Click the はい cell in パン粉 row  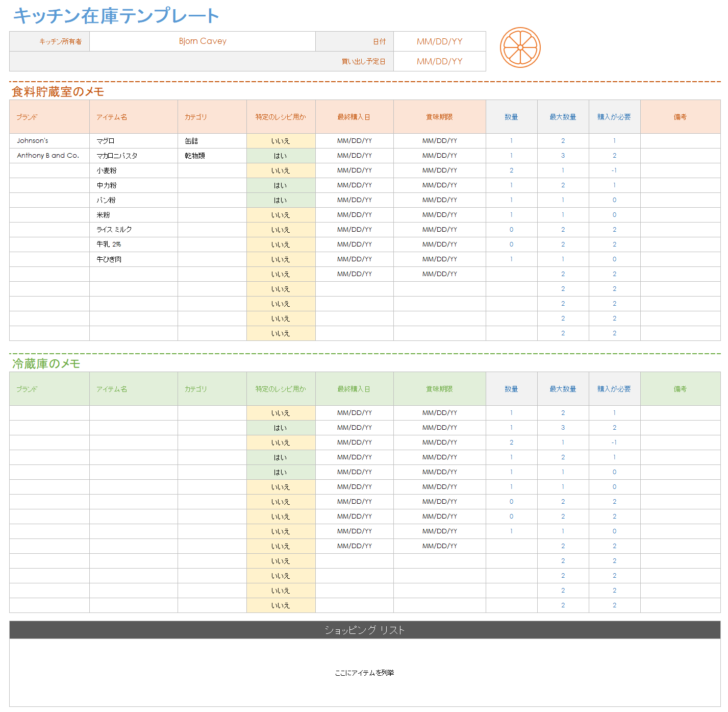pyautogui.click(x=281, y=200)
